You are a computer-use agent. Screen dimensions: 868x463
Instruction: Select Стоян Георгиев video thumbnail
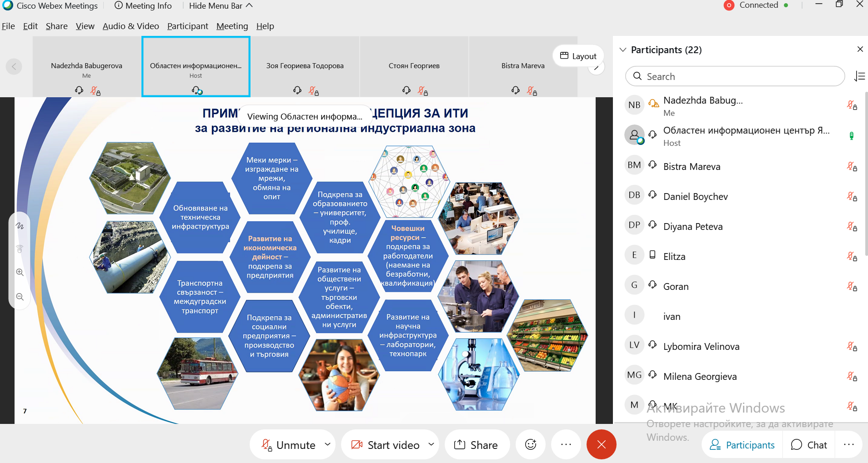point(414,66)
